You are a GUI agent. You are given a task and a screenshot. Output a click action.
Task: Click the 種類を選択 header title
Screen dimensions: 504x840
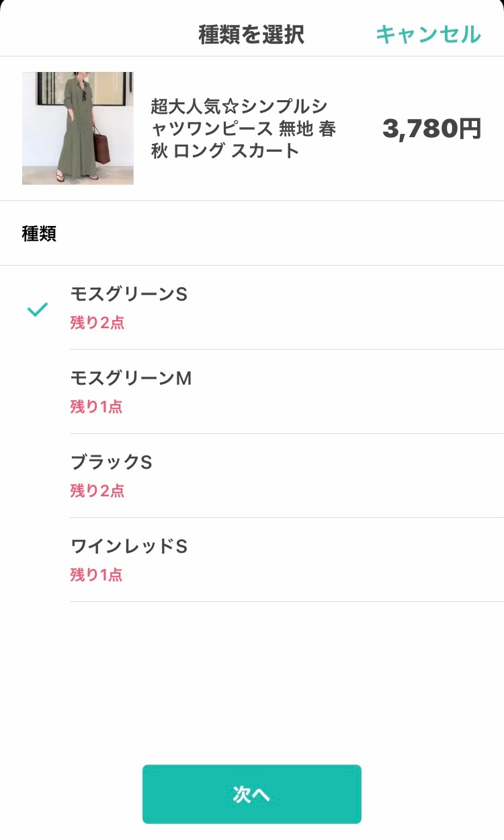pyautogui.click(x=251, y=34)
